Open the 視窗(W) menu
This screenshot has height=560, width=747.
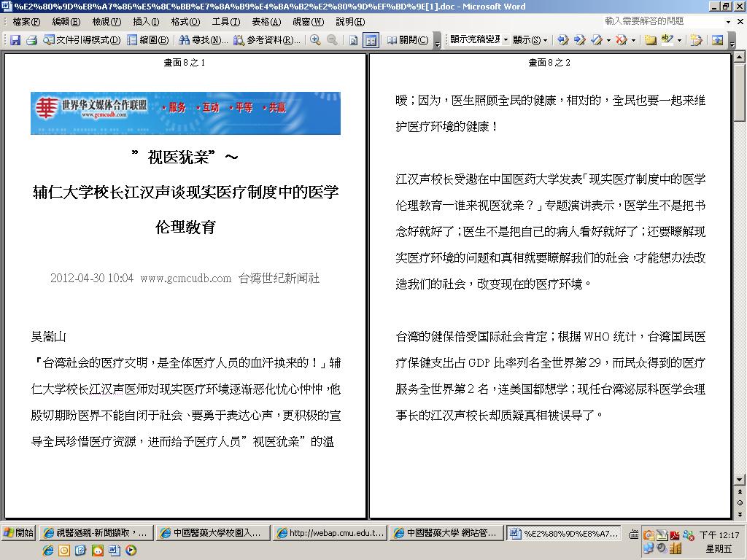click(x=309, y=21)
